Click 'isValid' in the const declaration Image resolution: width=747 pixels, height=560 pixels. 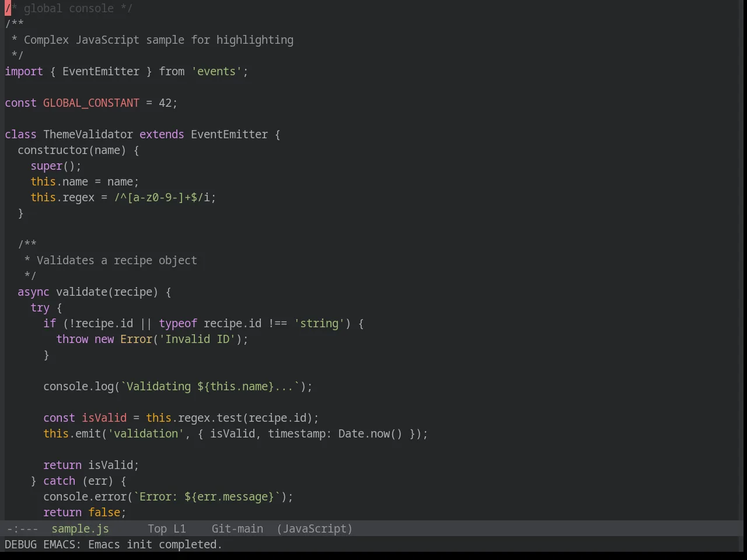[104, 418]
